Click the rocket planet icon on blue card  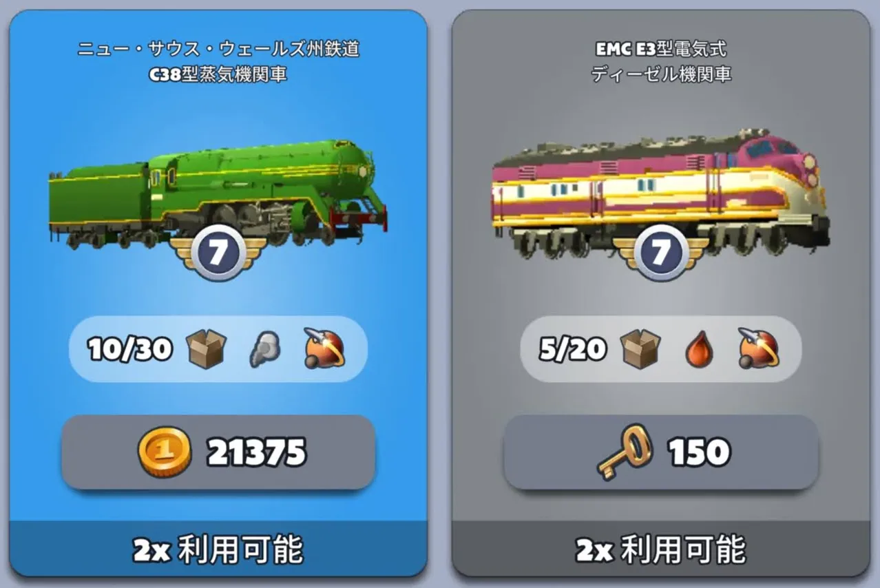324,349
